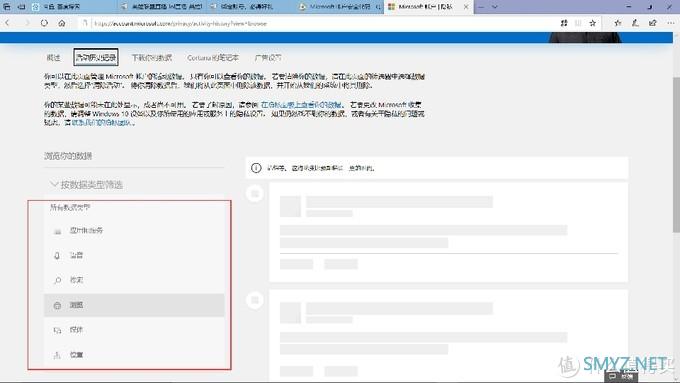This screenshot has width=680, height=383.
Task: Collapse the 按数据类型筛选 section
Action: [x=86, y=185]
